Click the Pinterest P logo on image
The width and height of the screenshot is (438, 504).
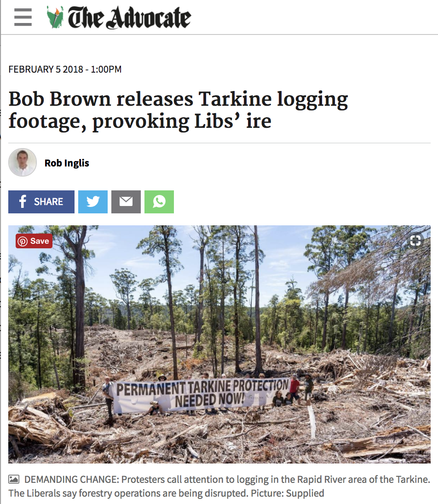[x=23, y=241]
